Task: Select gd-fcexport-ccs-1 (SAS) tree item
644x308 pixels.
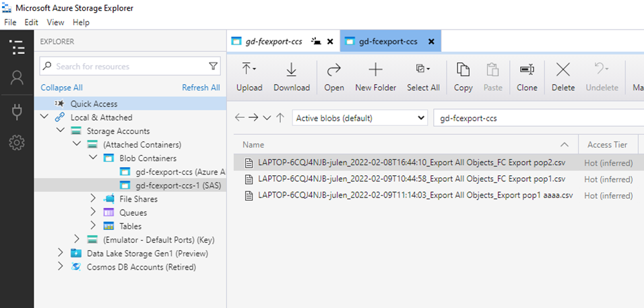Action: pos(130,185)
